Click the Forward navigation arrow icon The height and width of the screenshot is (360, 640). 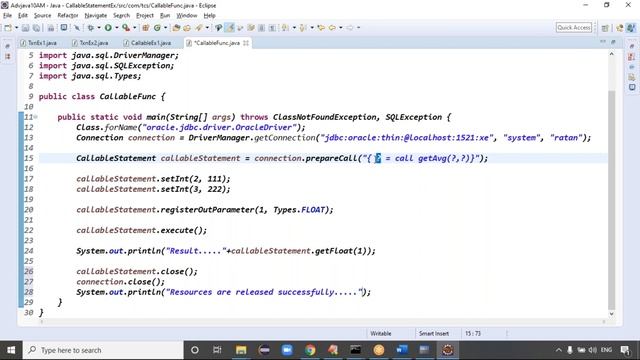(x=350, y=28)
